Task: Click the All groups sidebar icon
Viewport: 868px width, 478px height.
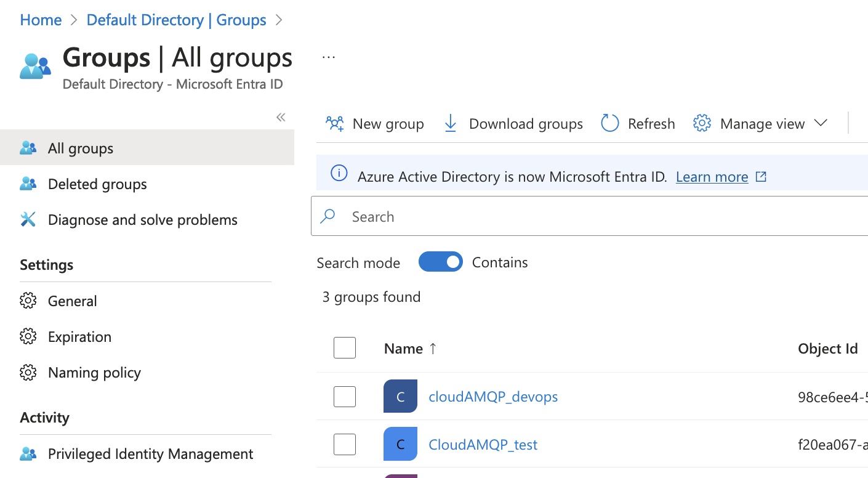Action: (28, 148)
